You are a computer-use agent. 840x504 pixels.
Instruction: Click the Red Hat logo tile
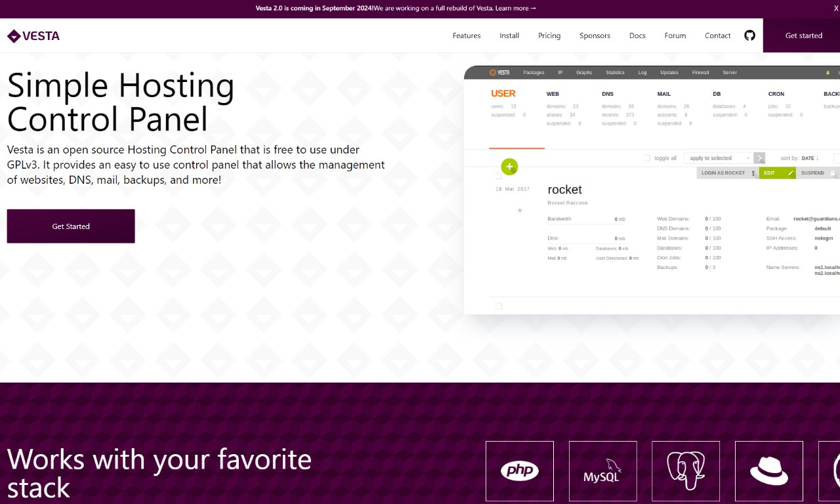tap(768, 471)
